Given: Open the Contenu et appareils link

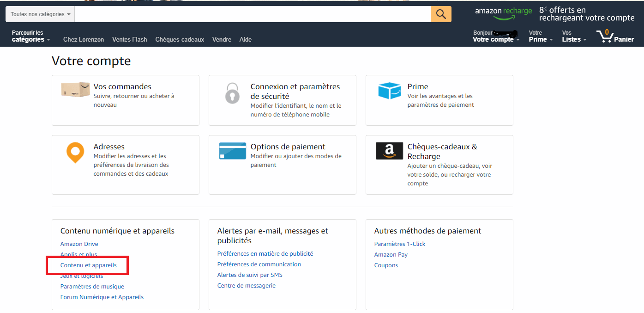Looking at the screenshot, I should (89, 265).
